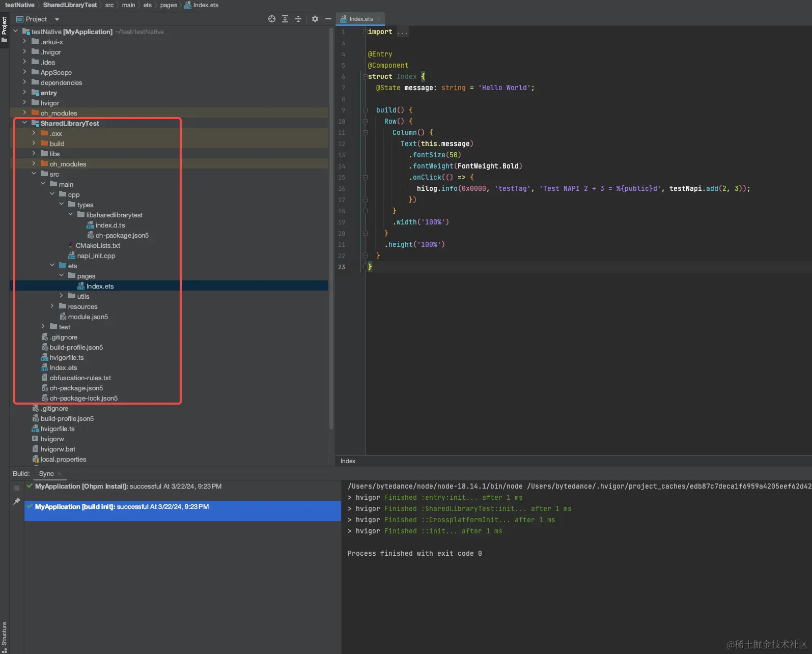The width and height of the screenshot is (812, 654).
Task: Collapse the SharedLibraryTest module folder
Action: coord(24,123)
